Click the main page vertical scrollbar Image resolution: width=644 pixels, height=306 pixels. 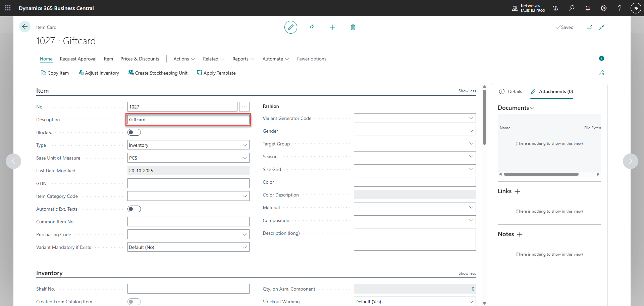click(484, 117)
